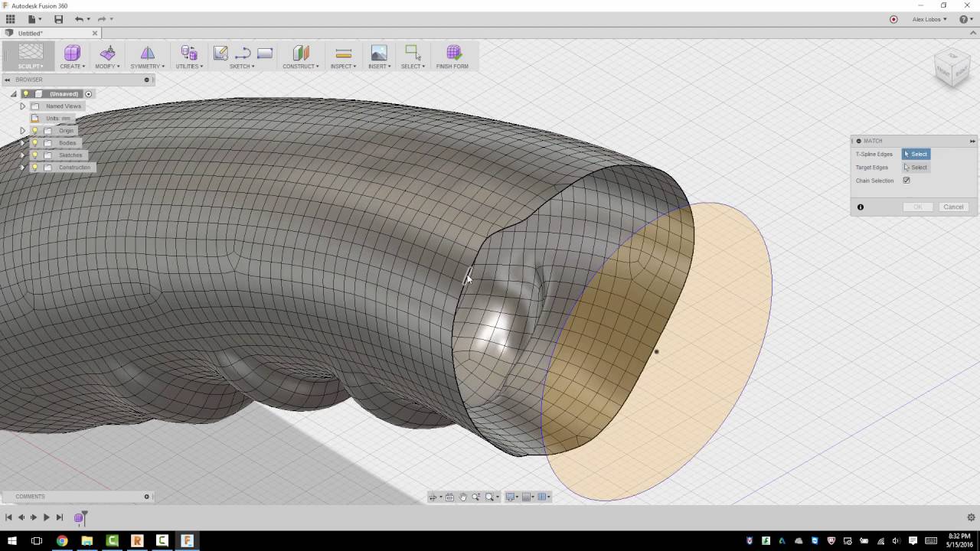The height and width of the screenshot is (551, 980).
Task: Open the Symmetry menu
Action: (x=147, y=57)
